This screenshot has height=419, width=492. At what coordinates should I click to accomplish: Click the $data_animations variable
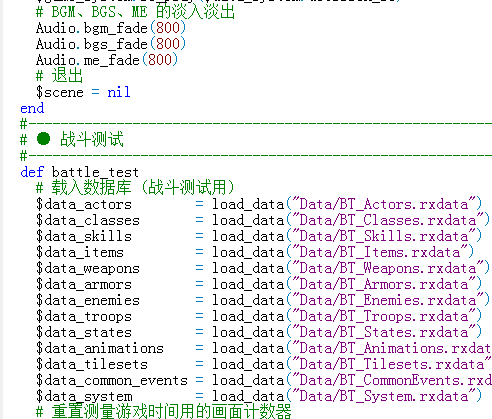click(100, 348)
